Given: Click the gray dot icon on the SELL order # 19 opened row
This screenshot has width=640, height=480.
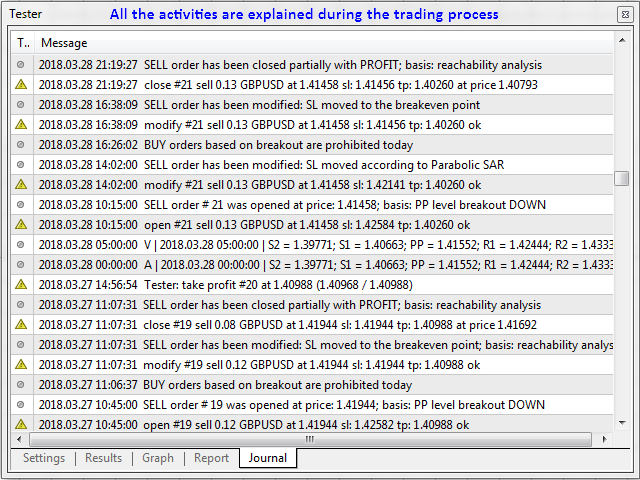Looking at the screenshot, I should click(20, 404).
